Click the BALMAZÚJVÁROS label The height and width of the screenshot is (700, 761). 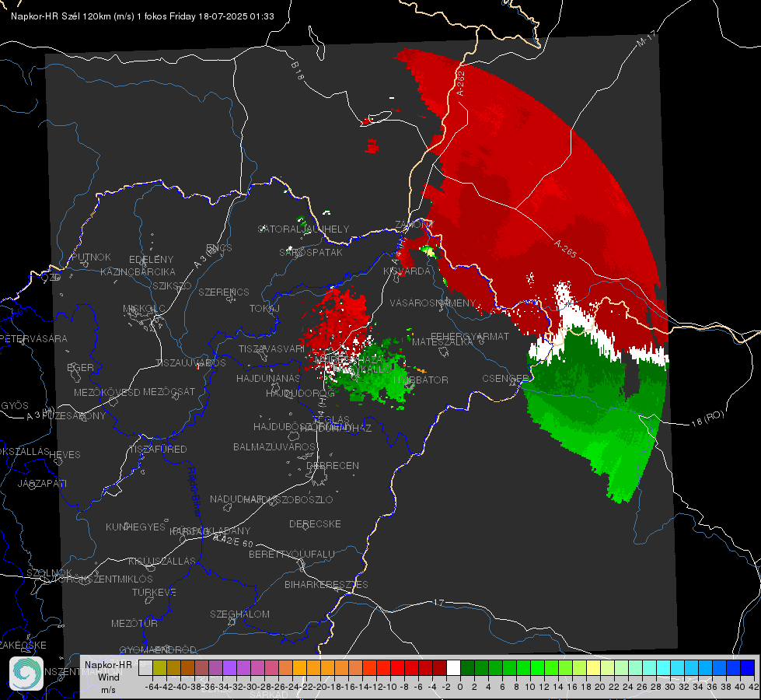[x=274, y=446]
